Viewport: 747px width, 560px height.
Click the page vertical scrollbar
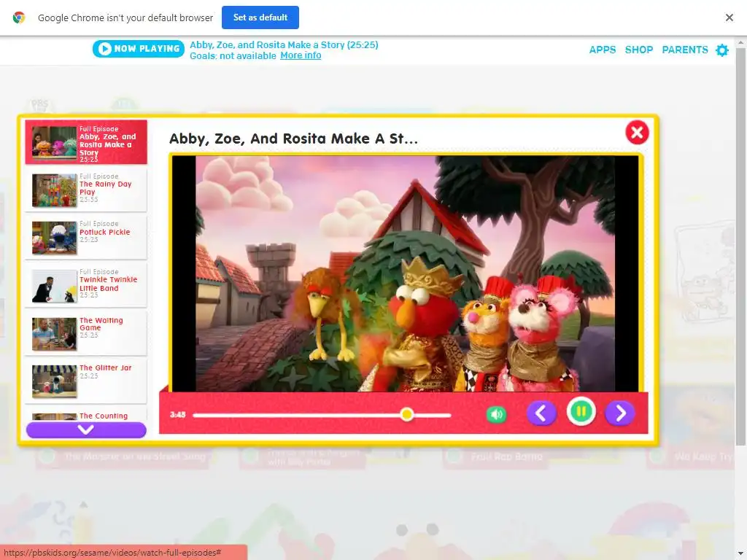coord(740,248)
